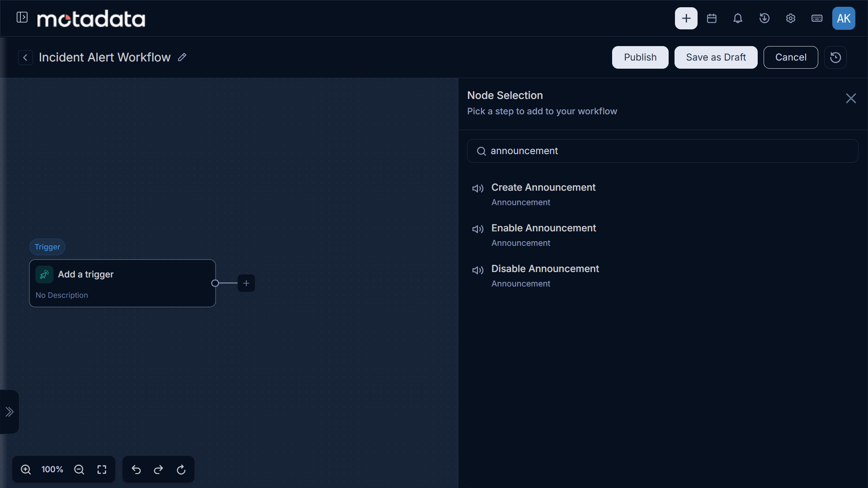
Task: Click speaker icon beside Disable Announcement
Action: [x=478, y=270]
